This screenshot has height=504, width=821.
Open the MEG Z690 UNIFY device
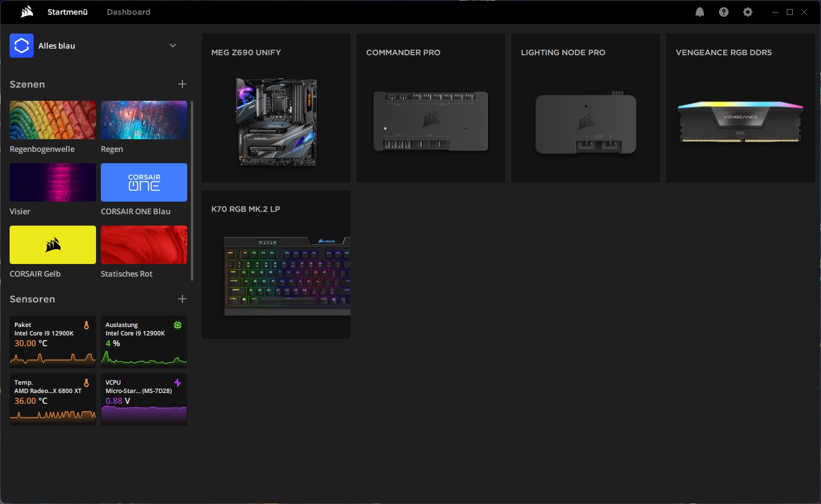[276, 108]
